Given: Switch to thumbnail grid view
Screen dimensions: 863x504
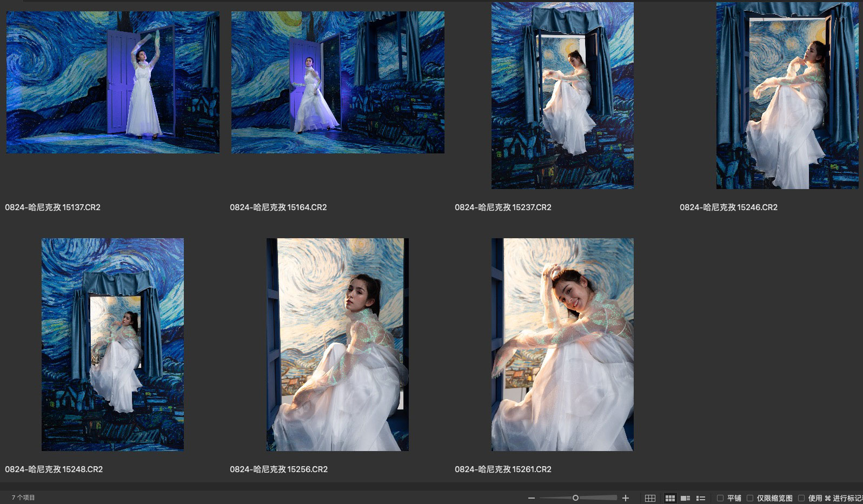Looking at the screenshot, I should [670, 498].
